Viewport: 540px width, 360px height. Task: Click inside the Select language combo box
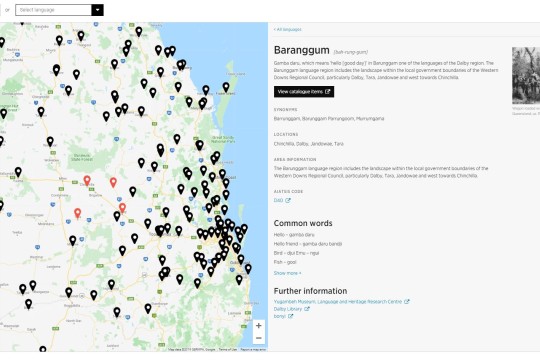[53, 10]
